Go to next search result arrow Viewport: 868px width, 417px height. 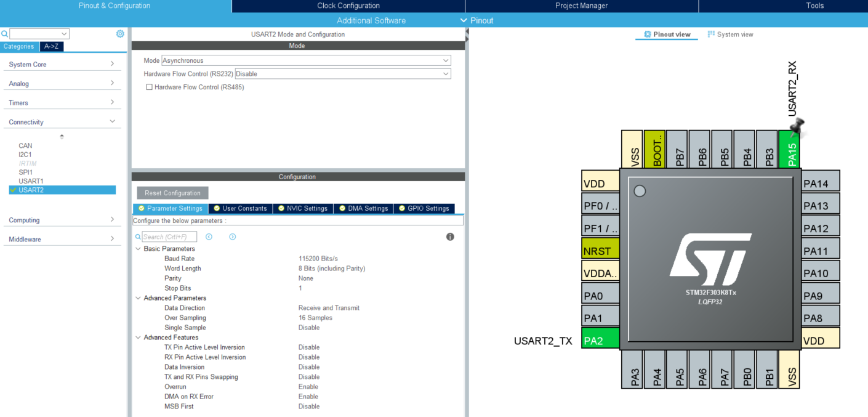[233, 237]
